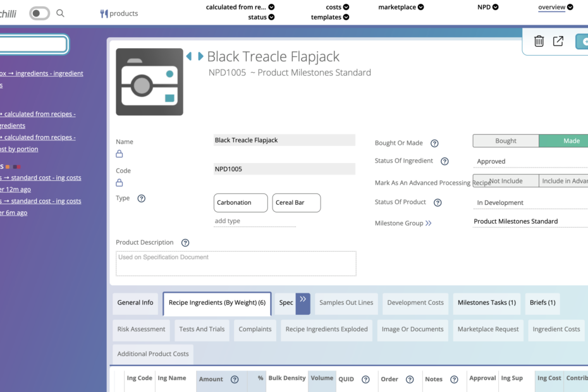Click the search magnifier icon
The width and height of the screenshot is (588, 392).
tap(61, 13)
